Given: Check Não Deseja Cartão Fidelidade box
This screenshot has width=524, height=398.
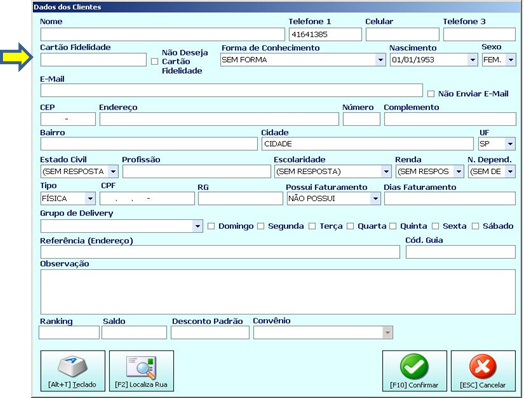Looking at the screenshot, I should click(154, 61).
